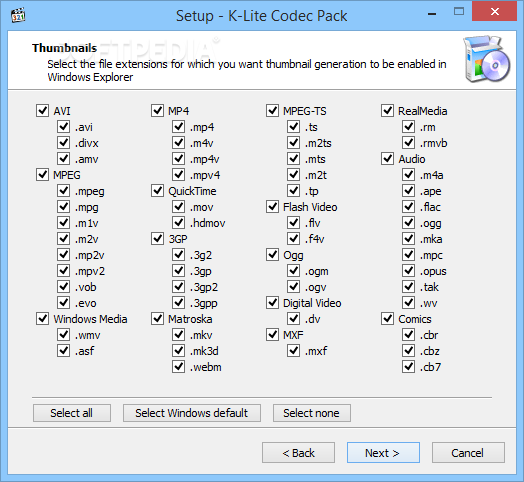Toggle the .m2v checkbox
The image size is (524, 482).
tap(63, 239)
